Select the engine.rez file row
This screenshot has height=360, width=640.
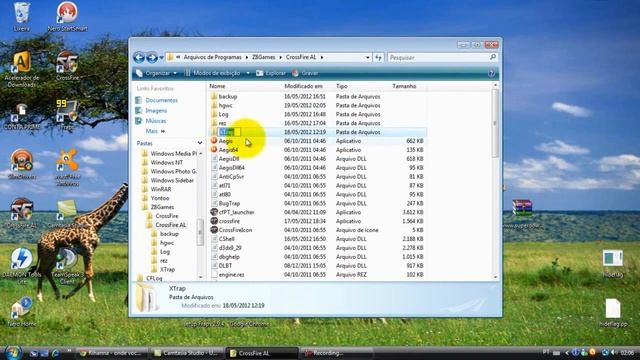(x=317, y=275)
